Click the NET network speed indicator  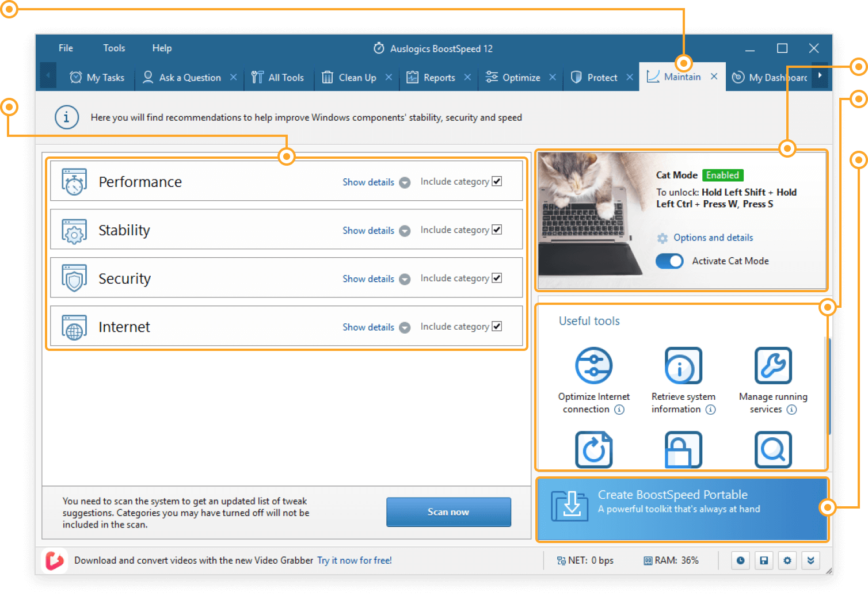click(585, 560)
